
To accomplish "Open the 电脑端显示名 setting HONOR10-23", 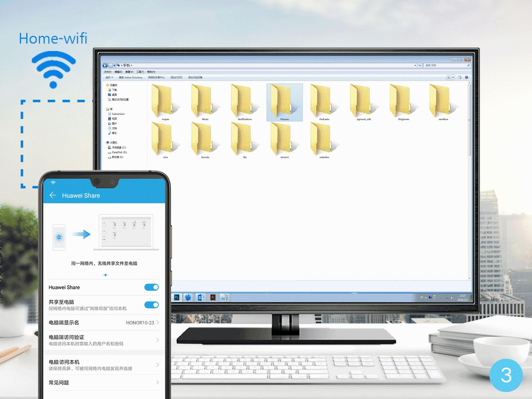I will click(104, 323).
